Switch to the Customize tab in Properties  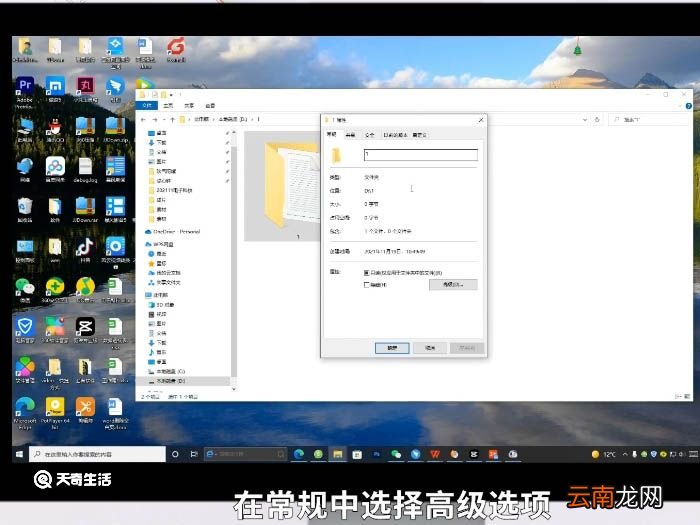pos(419,135)
